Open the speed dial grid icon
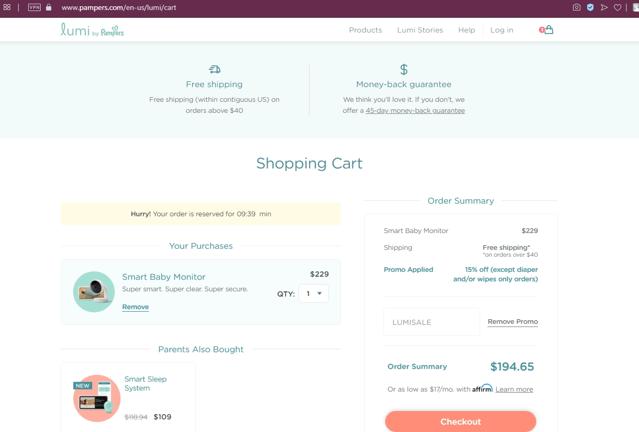Screen dimensions: 639x432 tap(7, 7)
